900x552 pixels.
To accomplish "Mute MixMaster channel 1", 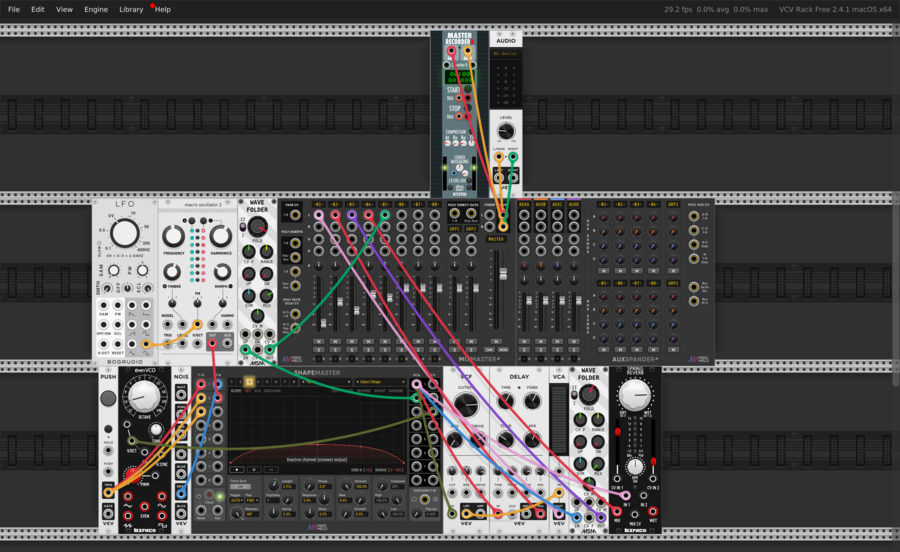I will tap(318, 342).
